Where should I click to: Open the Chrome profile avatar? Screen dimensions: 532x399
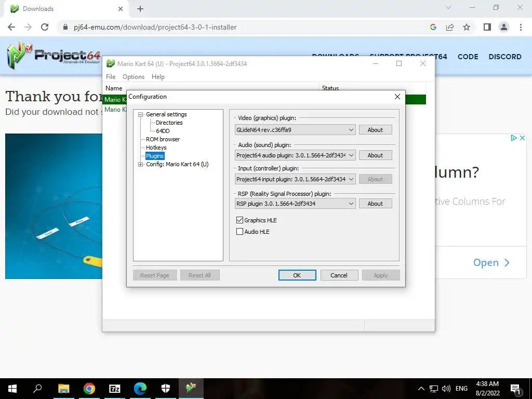coord(504,27)
